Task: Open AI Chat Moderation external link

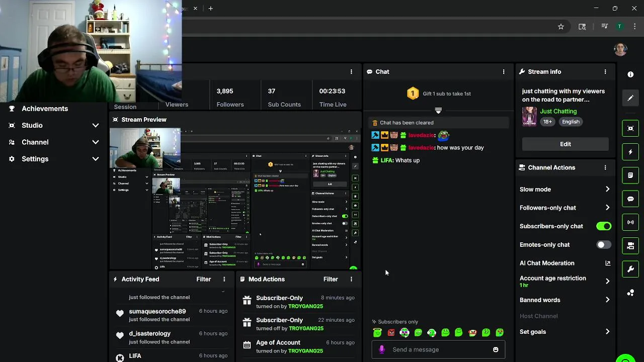Action: click(x=608, y=263)
